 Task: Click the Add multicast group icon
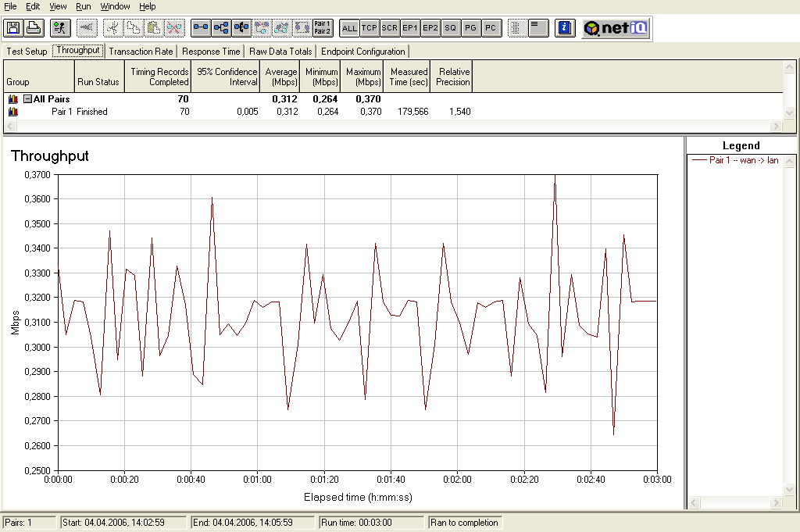(221, 27)
